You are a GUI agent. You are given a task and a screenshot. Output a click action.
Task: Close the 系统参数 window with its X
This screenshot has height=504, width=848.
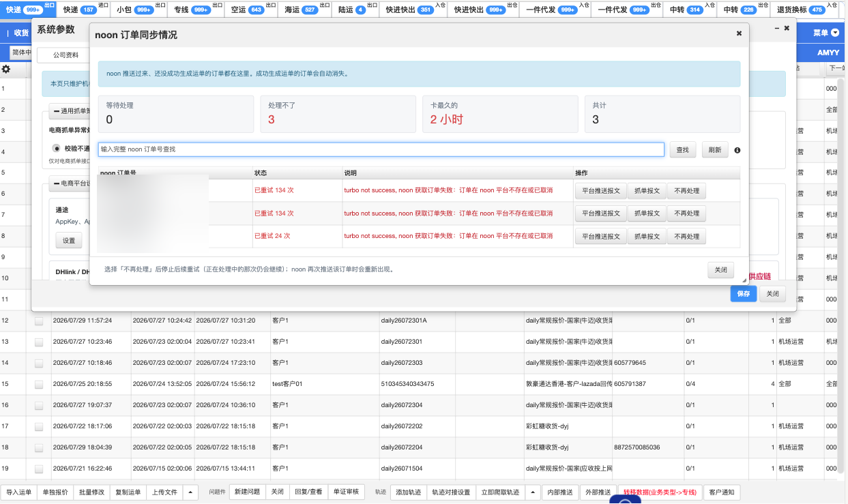(x=787, y=29)
